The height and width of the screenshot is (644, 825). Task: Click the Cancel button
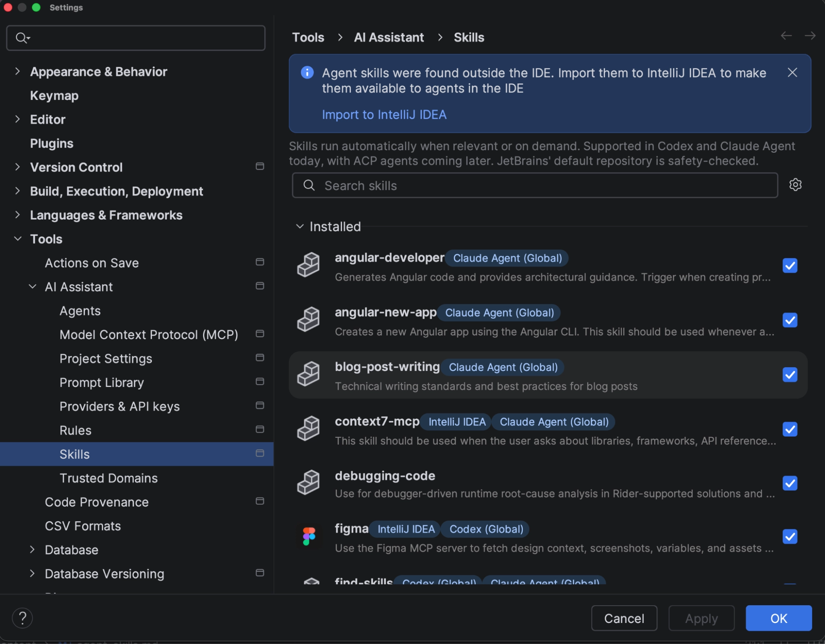[x=624, y=618]
